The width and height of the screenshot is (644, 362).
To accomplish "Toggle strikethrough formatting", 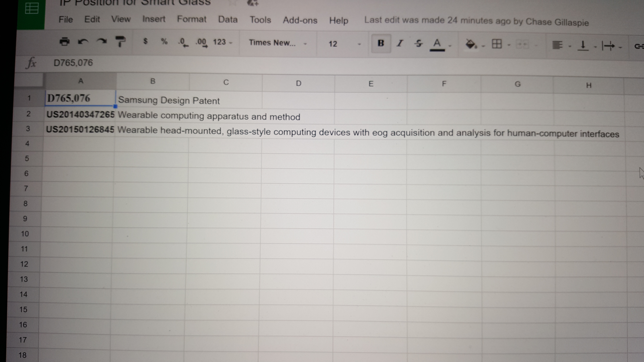I will (418, 44).
